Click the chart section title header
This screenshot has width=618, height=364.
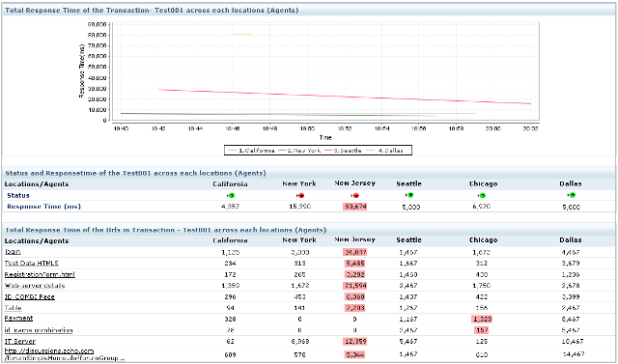(x=152, y=11)
